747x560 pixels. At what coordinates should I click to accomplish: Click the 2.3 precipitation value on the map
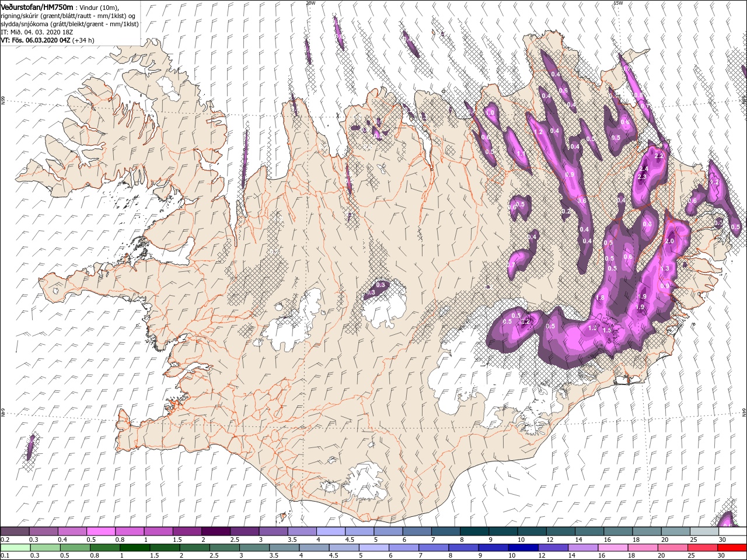(643, 177)
